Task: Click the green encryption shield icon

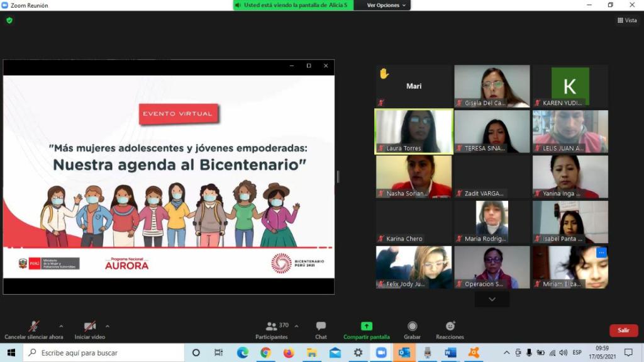Action: point(9,20)
